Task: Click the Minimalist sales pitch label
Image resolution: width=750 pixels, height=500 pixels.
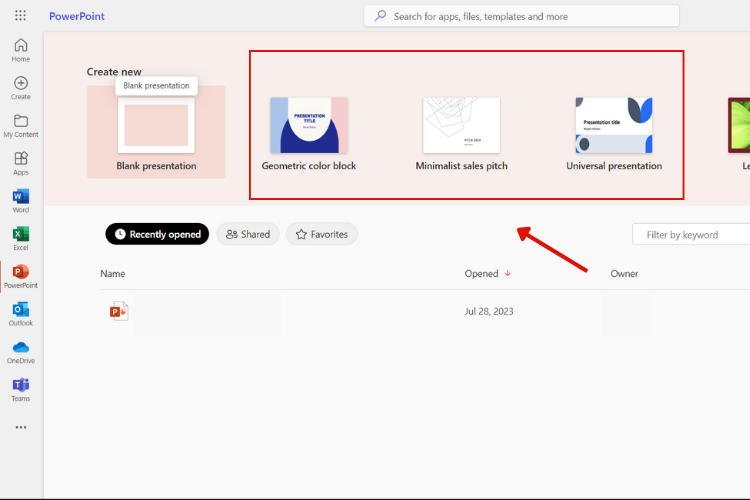Action: tap(461, 166)
